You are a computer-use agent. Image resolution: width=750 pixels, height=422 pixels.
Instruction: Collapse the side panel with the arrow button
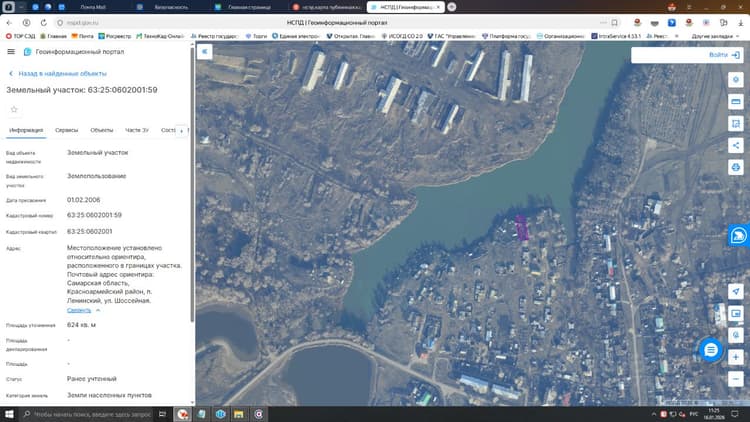(x=205, y=52)
